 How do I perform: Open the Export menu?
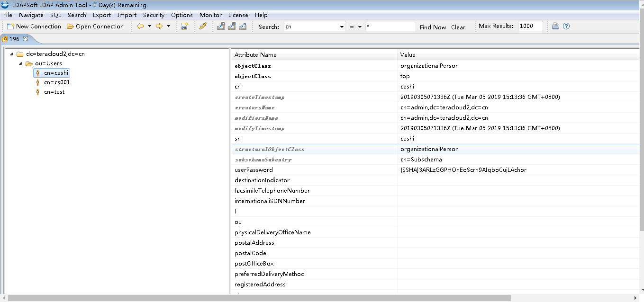pos(102,15)
